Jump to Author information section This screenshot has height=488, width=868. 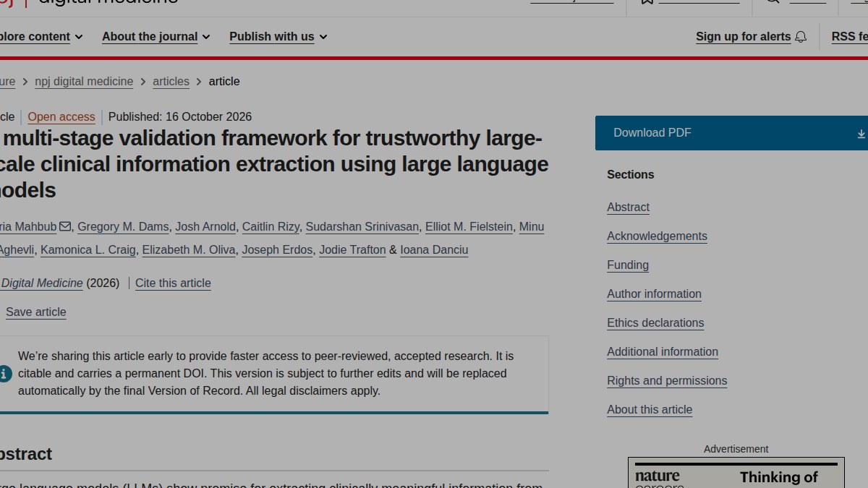[x=654, y=294]
